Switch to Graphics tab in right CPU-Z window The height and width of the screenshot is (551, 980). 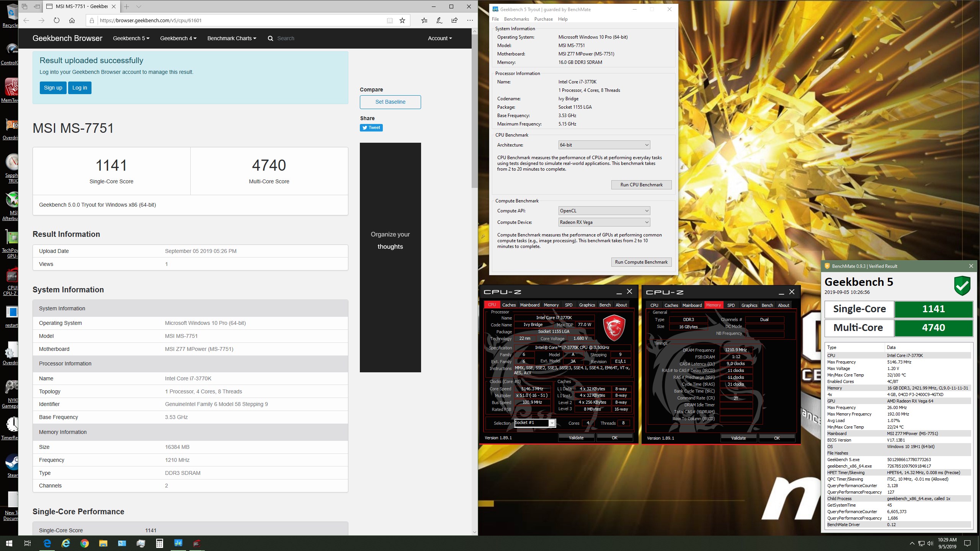coord(749,305)
